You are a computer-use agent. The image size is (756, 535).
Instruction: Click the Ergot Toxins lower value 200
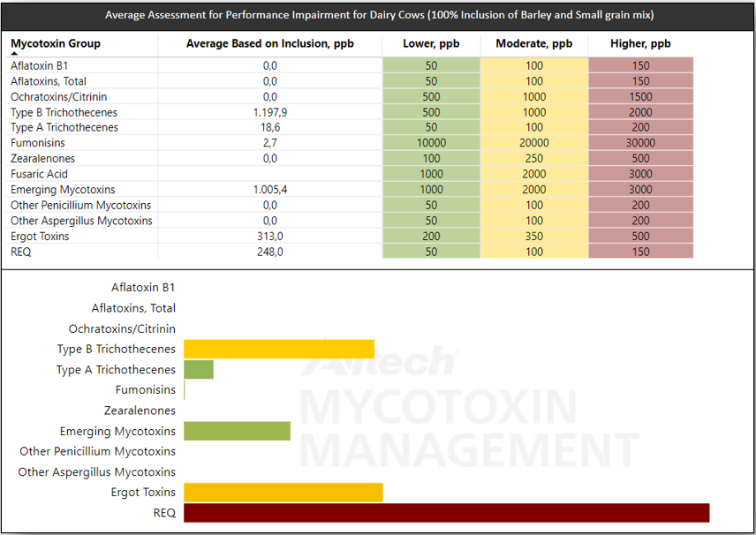point(431,237)
